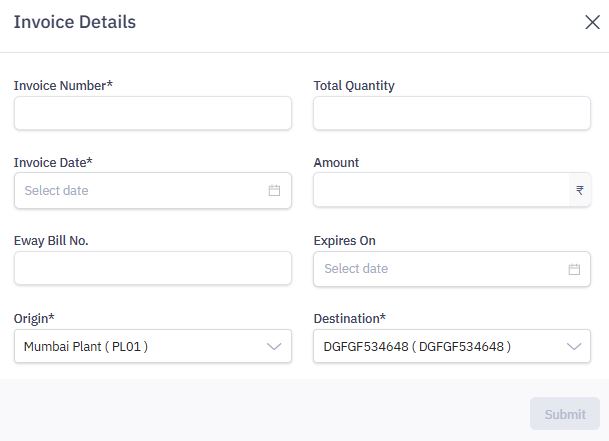Screen dimensions: 609x441
Task: Click the calendar icon in Invoice Date
Action: coord(274,190)
